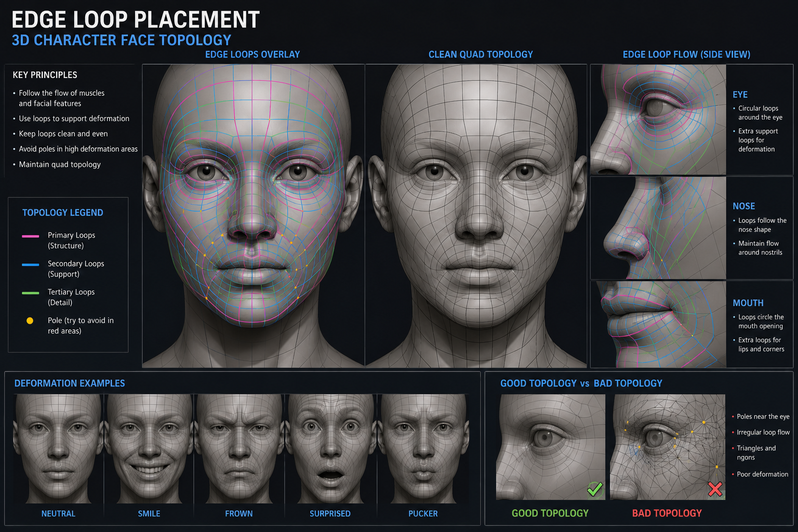This screenshot has width=798, height=532.
Task: Click 'Triangles and ngons' bullet
Action: pyautogui.click(x=754, y=453)
